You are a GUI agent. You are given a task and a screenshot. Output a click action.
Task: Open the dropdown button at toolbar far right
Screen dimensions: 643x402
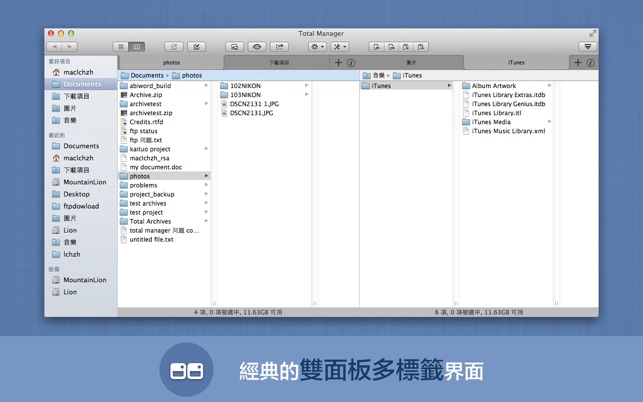(588, 47)
